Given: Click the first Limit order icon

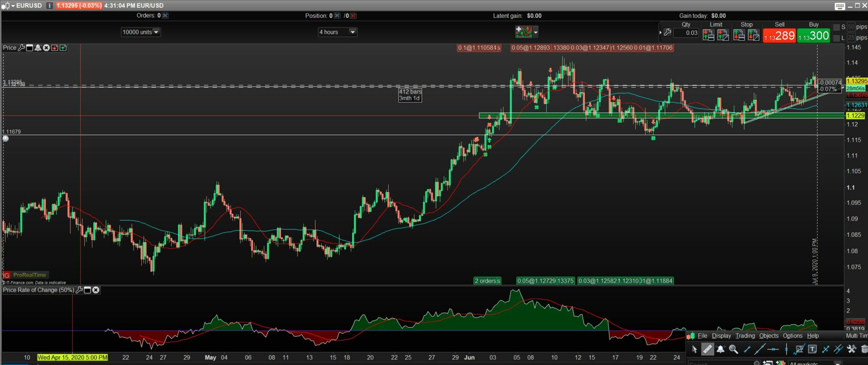Looking at the screenshot, I should [x=708, y=35].
